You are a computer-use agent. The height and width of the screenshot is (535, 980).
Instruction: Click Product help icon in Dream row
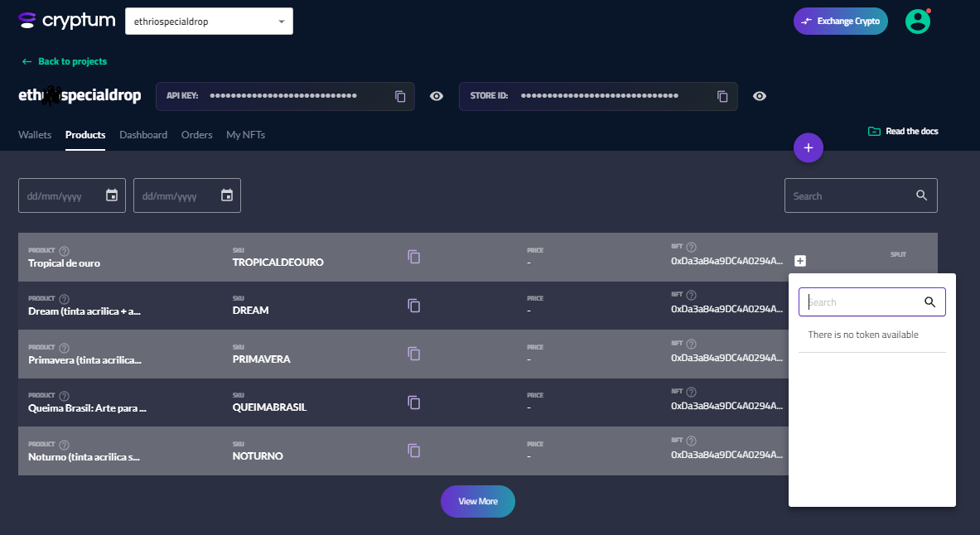pyautogui.click(x=65, y=298)
